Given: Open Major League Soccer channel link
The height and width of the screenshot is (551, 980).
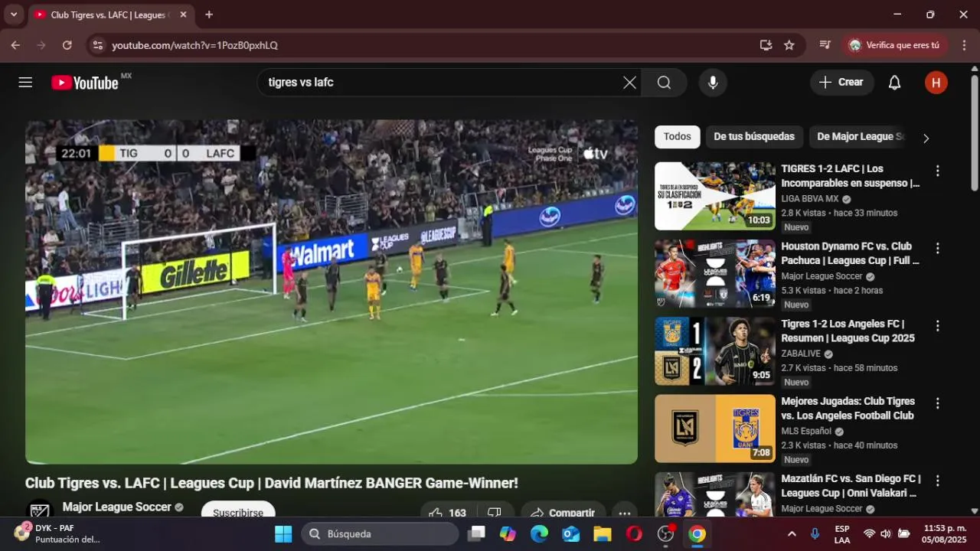Looking at the screenshot, I should point(116,507).
